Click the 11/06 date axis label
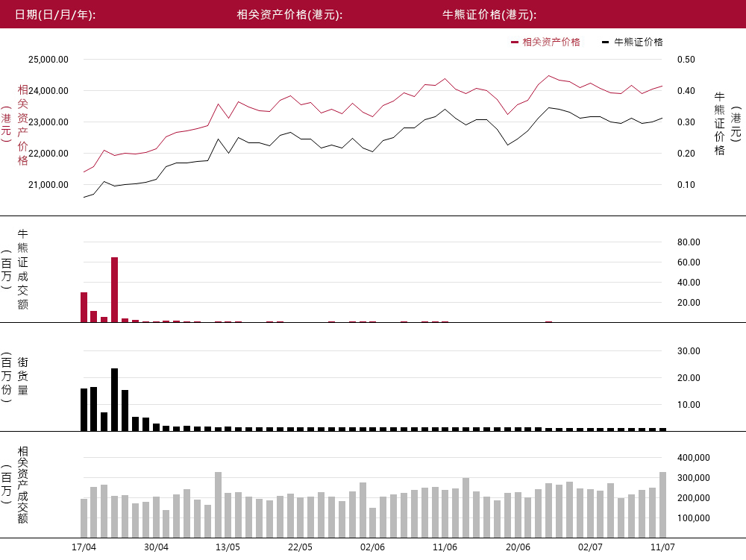This screenshot has width=746, height=560. (445, 547)
